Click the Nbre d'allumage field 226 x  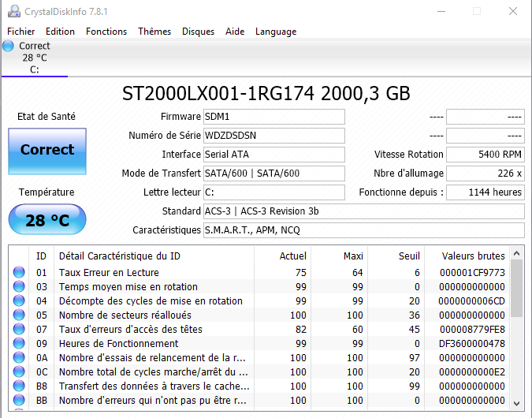tap(485, 174)
